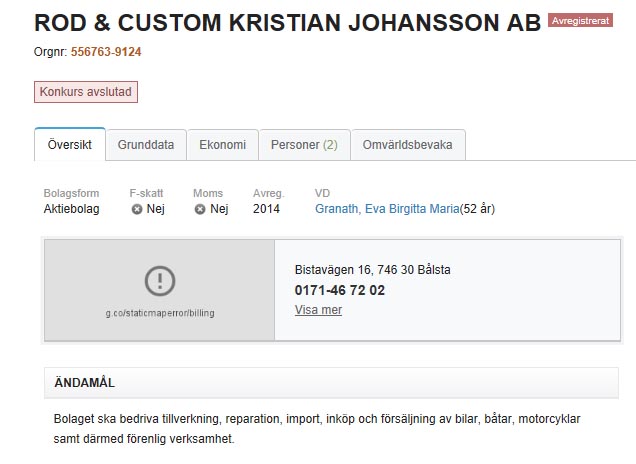Click the Avregistrerat label badge
This screenshot has width=636, height=464.
coord(580,21)
